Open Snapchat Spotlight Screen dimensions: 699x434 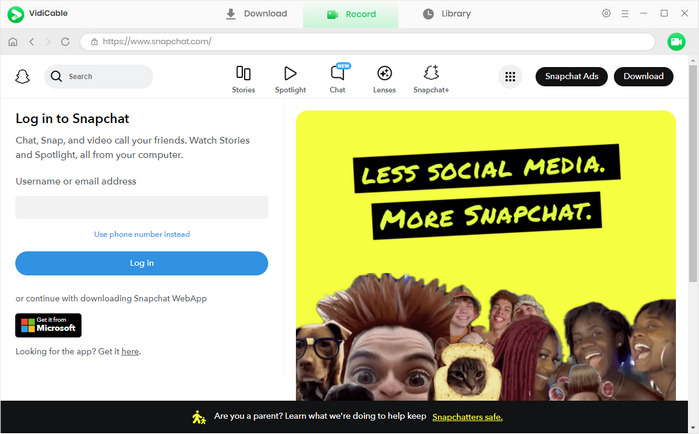(x=290, y=79)
